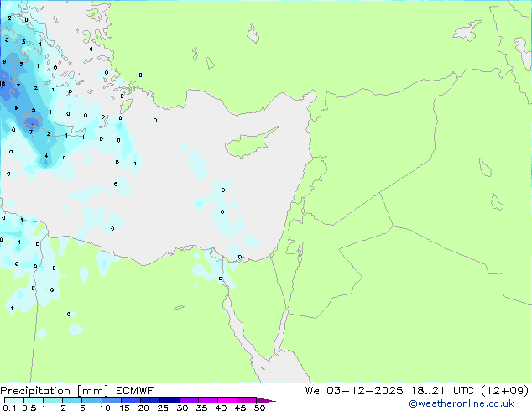Select the 2–5 mm legend color swatch
The width and height of the screenshot is (532, 411).
pyautogui.click(x=72, y=400)
